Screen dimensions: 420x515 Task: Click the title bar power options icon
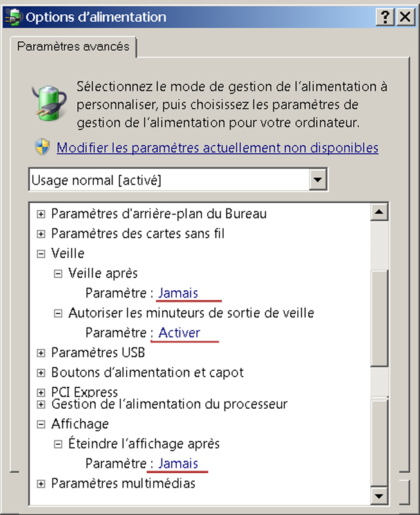click(x=14, y=17)
